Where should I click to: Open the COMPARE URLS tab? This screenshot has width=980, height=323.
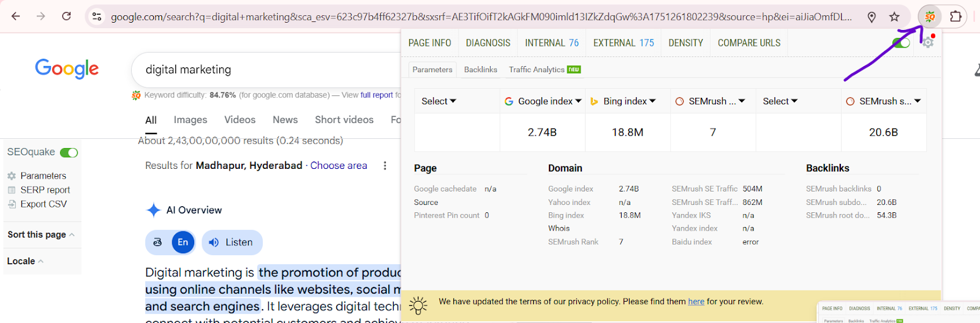749,43
